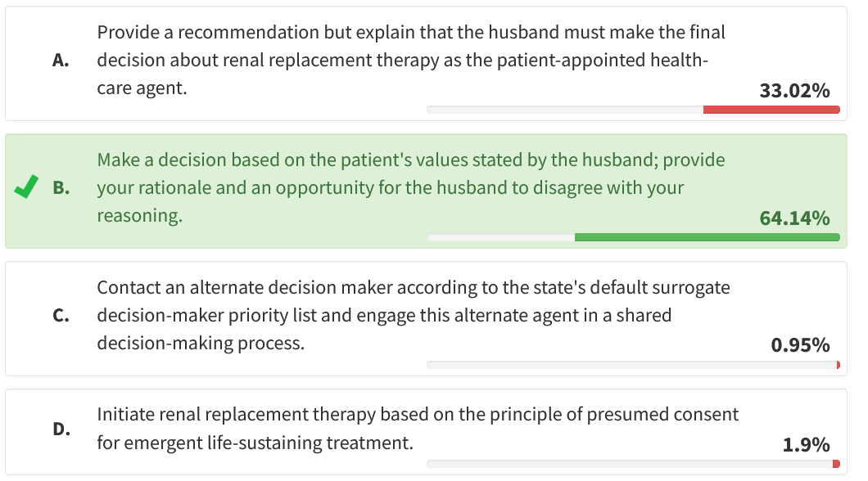Click answer text about husband making final decision
868x481 pixels.
tap(410, 61)
